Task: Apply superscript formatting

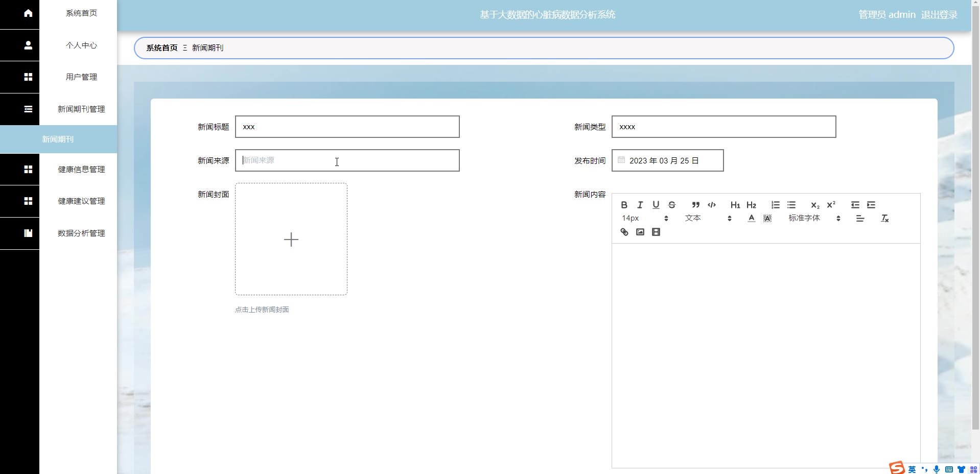Action: (831, 205)
